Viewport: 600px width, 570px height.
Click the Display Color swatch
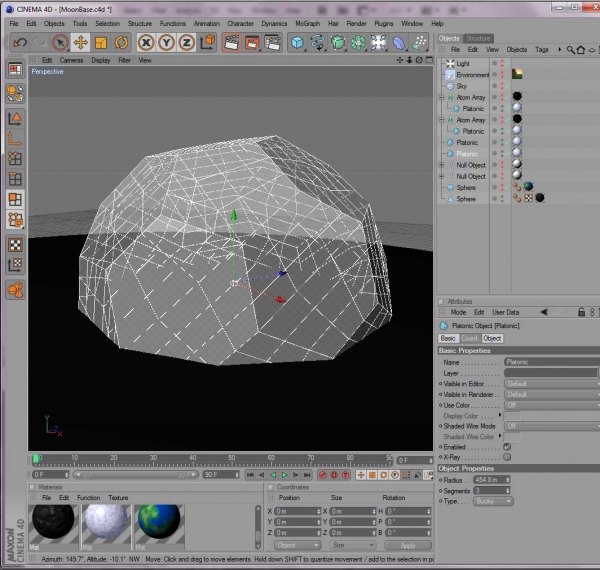(512, 416)
